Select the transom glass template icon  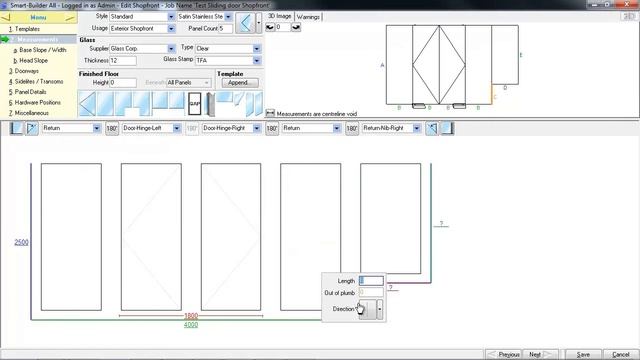click(224, 97)
